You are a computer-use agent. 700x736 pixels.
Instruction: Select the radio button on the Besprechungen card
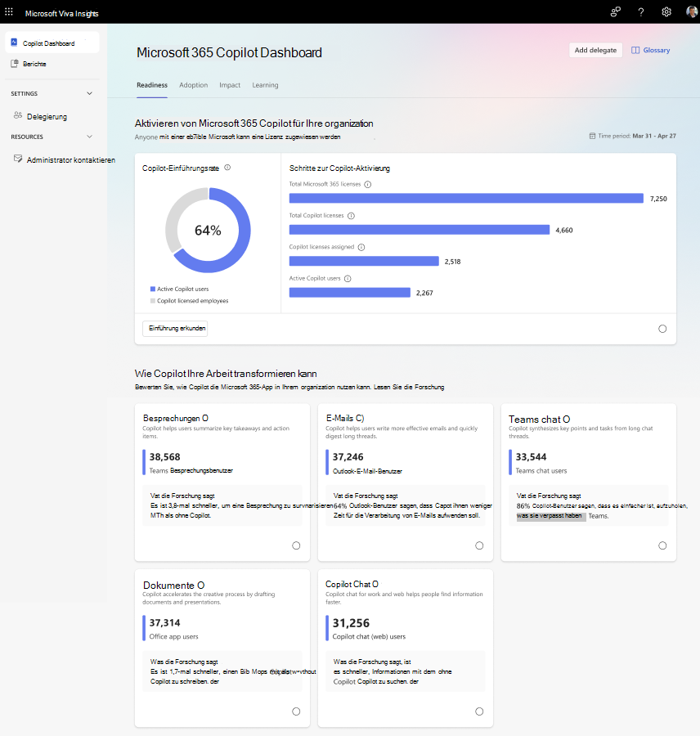coord(296,545)
